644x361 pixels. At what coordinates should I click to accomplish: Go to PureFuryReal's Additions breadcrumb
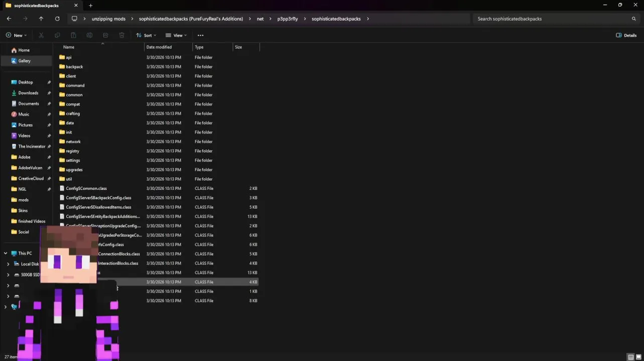[x=191, y=19]
